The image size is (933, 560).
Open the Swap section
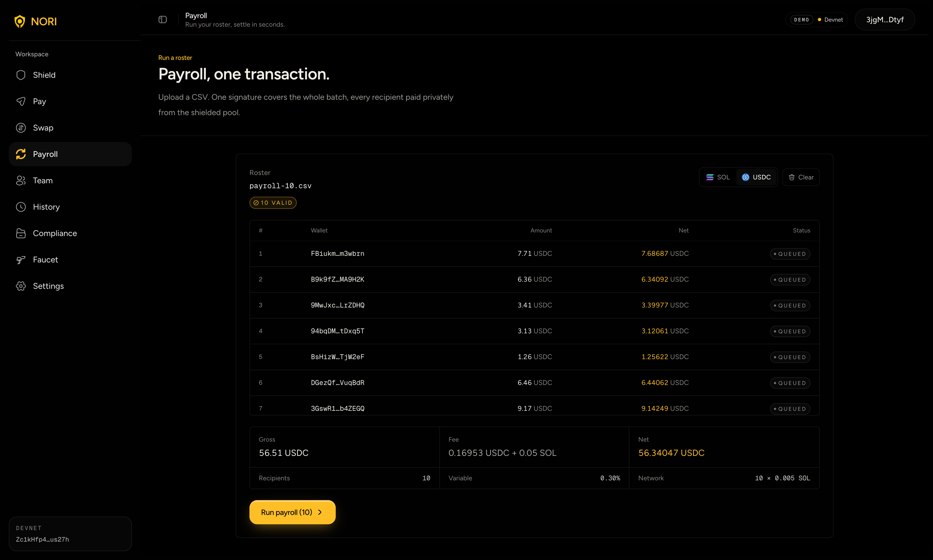(x=70, y=128)
